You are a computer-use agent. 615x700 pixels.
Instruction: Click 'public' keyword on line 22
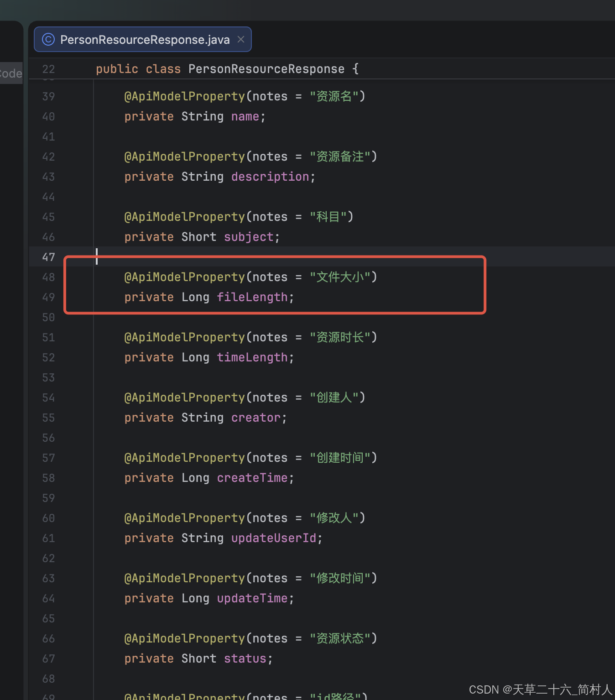(117, 69)
